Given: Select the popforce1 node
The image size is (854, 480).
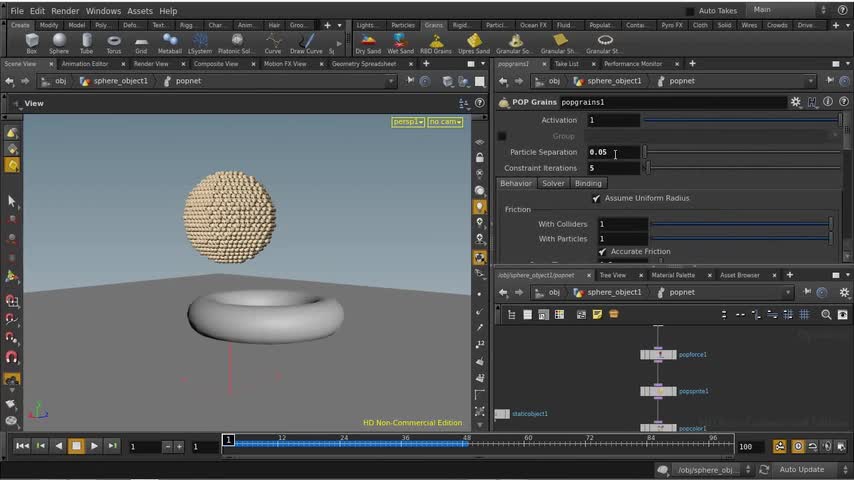Looking at the screenshot, I should click(x=658, y=355).
